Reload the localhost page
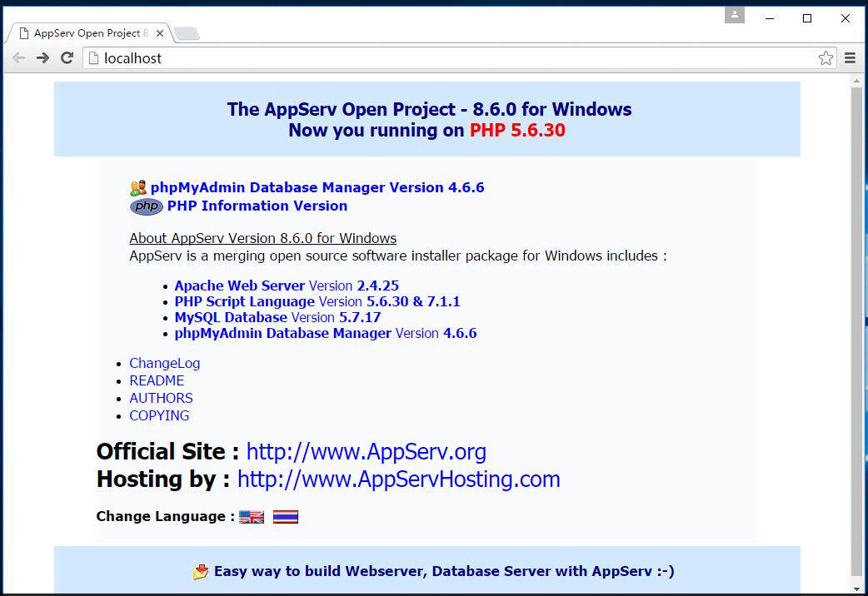Screen dimensions: 868x596 click(67, 58)
